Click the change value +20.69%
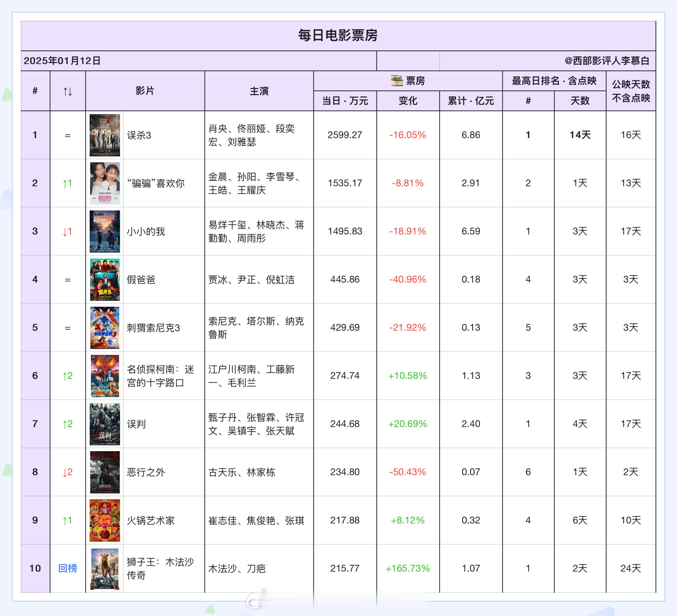Screen dimensions: 677x616 coord(408,424)
